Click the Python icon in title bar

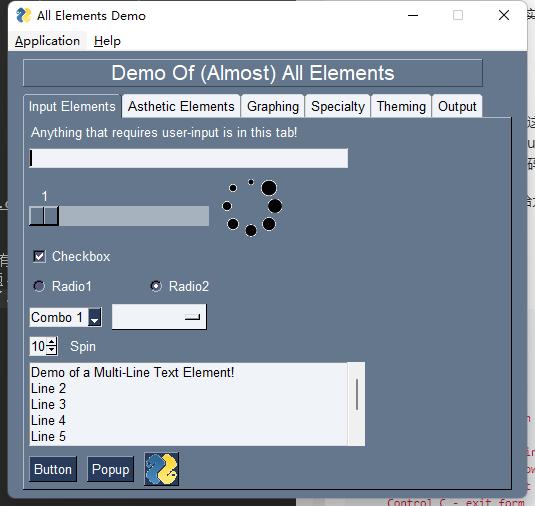(24, 15)
